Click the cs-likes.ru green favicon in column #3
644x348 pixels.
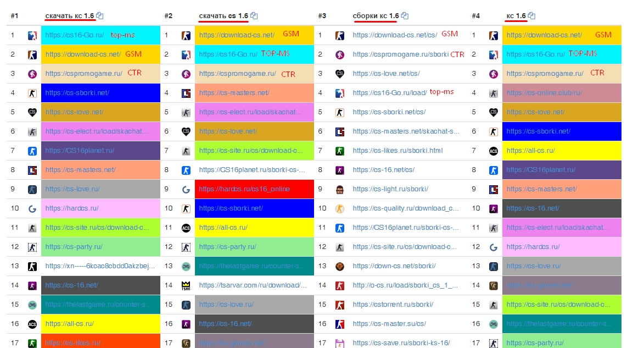(340, 151)
